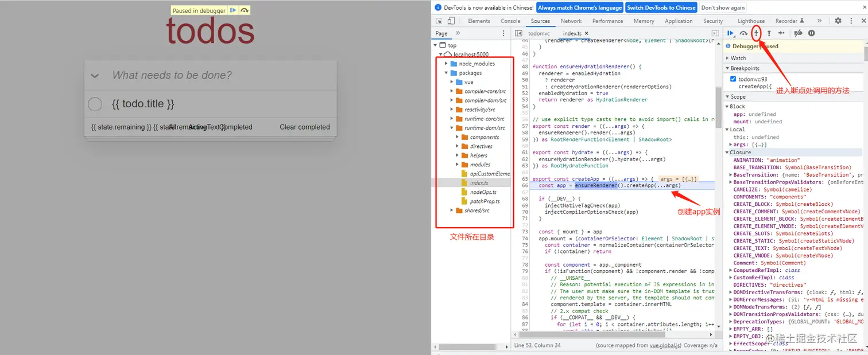
Task: Toggle the todo item round checkbox
Action: point(95,104)
